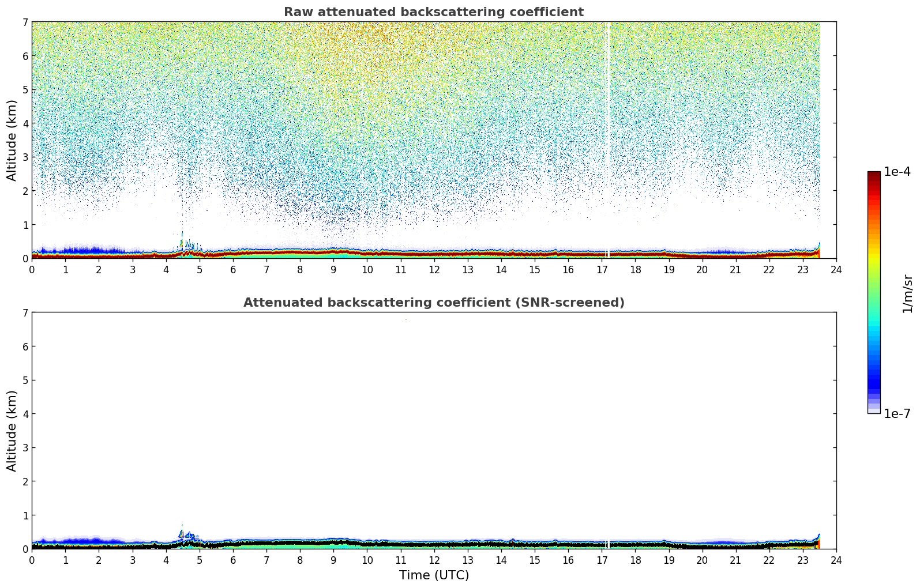
Task: Select time tick "9" under the bottom plot
Action: 333,560
